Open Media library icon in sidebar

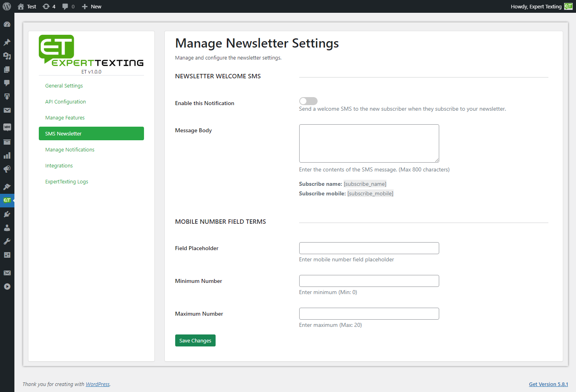click(7, 56)
